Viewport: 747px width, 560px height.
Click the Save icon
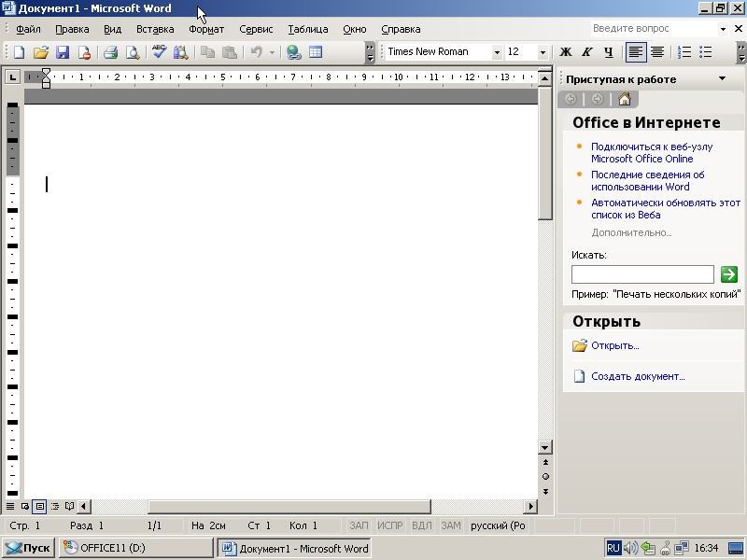click(62, 53)
